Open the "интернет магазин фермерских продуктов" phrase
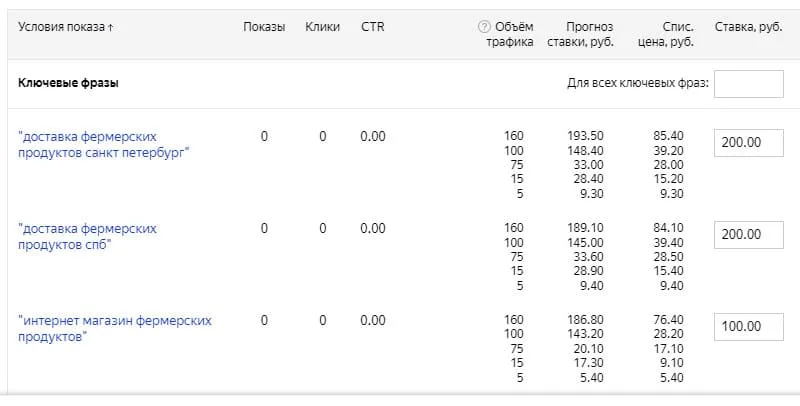 point(115,329)
